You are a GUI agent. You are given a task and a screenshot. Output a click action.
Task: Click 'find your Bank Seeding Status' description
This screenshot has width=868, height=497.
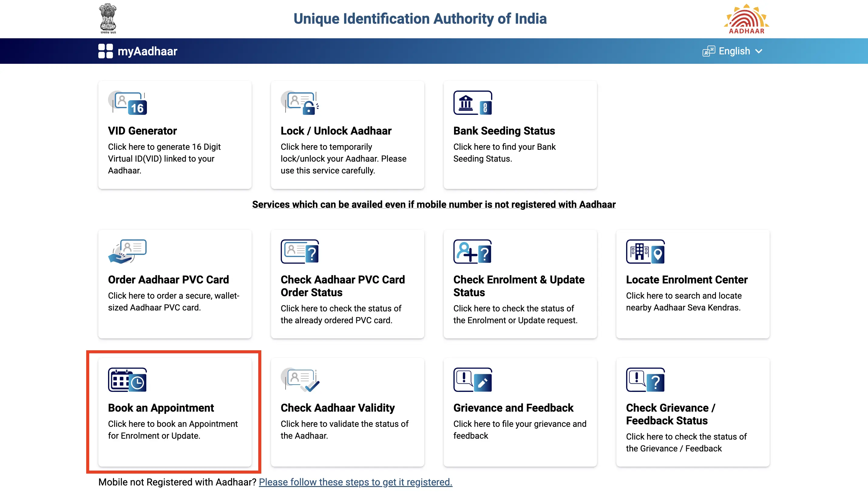click(504, 153)
